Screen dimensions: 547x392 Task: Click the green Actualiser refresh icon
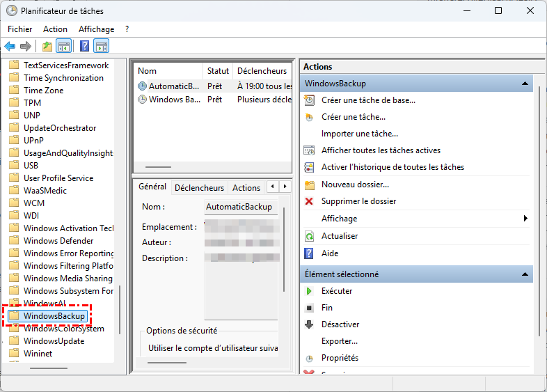(309, 236)
